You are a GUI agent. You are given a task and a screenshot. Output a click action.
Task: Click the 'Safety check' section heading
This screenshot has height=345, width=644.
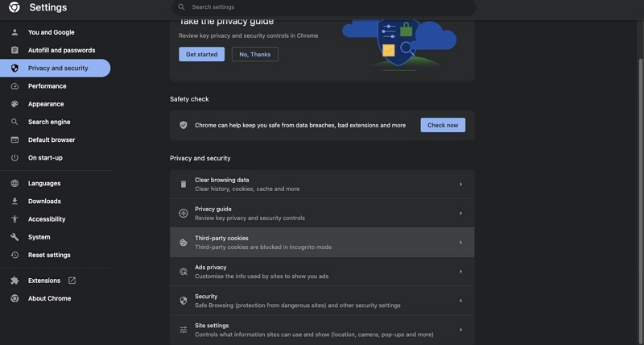[x=189, y=99]
